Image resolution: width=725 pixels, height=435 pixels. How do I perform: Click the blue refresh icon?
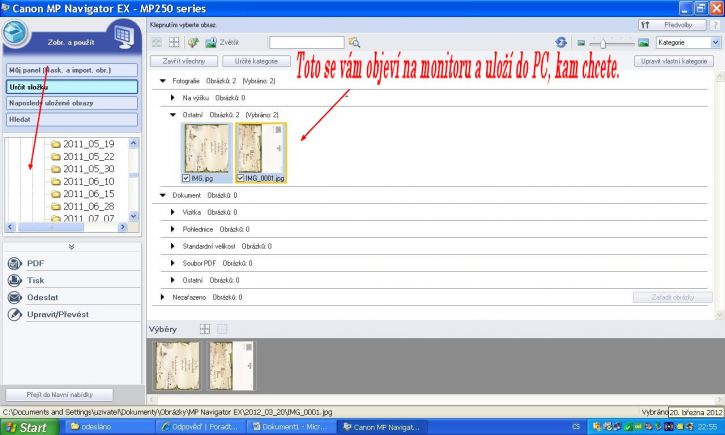pos(561,43)
